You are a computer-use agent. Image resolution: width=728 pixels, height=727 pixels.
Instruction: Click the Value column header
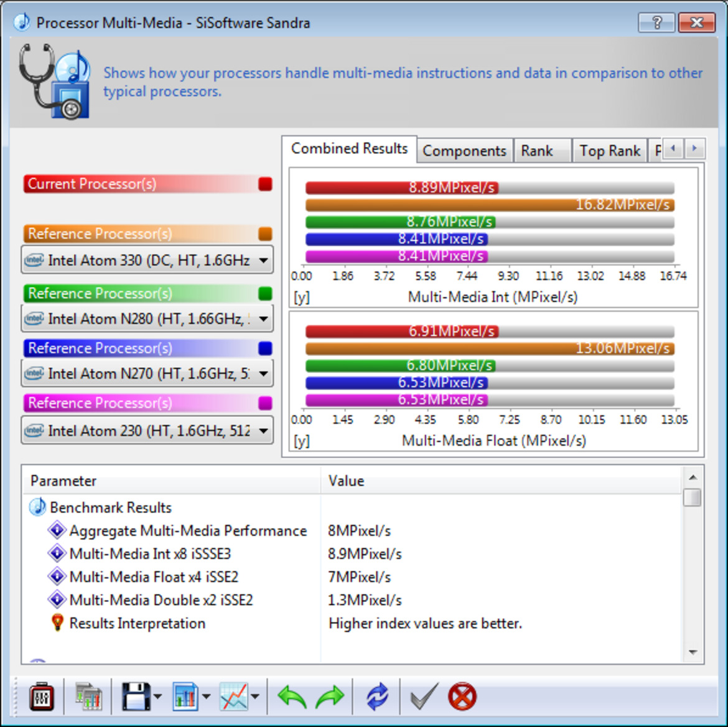click(500, 481)
